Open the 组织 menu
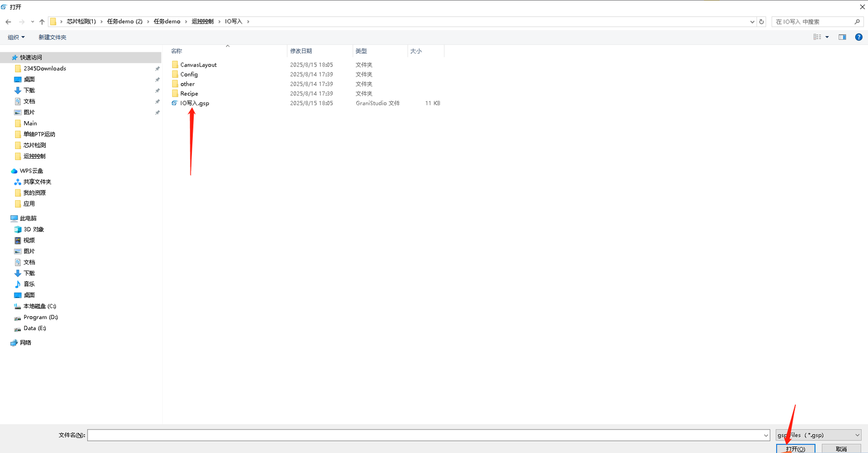The image size is (868, 453). 16,37
